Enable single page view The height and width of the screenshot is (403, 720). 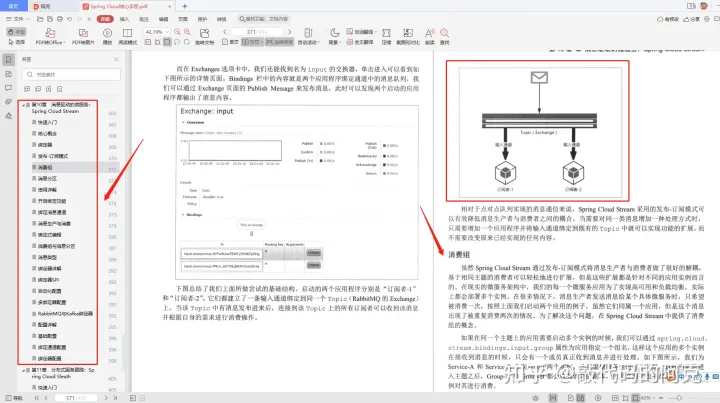[230, 42]
